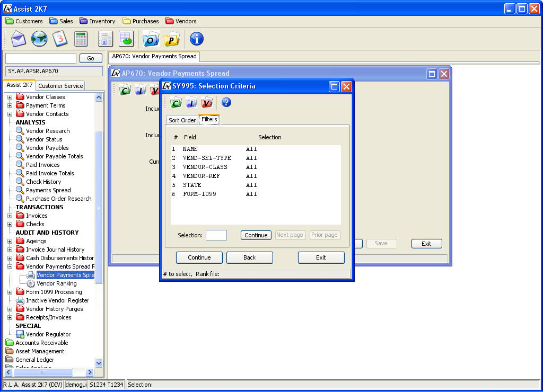Screen dimensions: 543x392
Task: Click blue I icon in AP670 window
Action: point(140,90)
